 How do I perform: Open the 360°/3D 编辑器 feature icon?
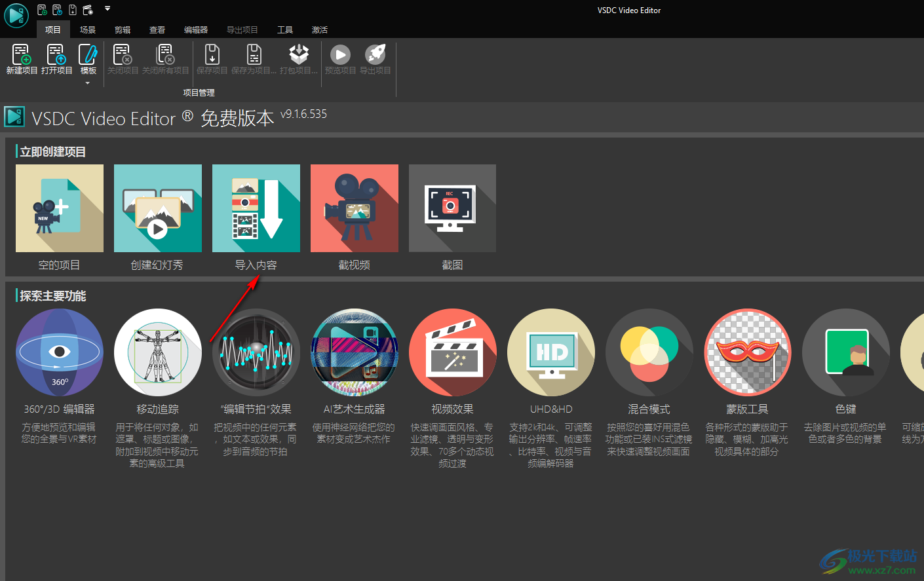[x=60, y=352]
